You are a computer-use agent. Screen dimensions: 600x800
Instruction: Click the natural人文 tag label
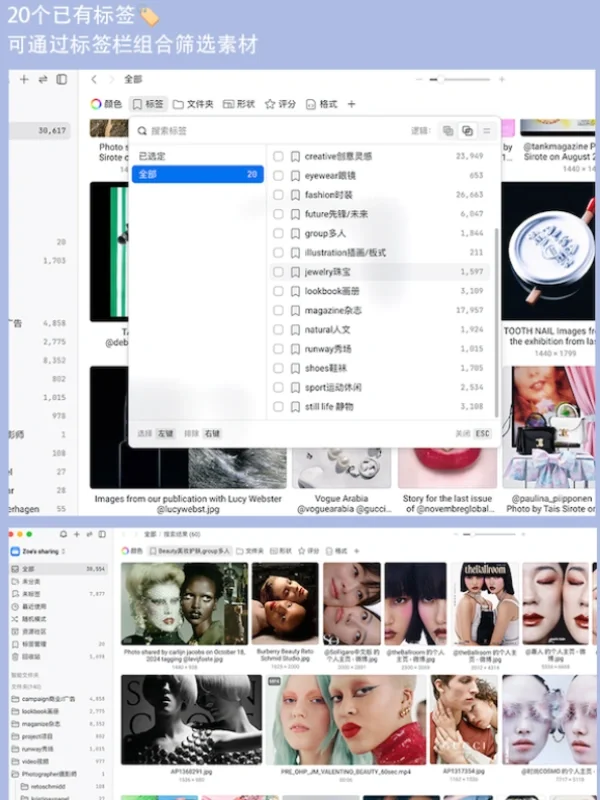[327, 330]
